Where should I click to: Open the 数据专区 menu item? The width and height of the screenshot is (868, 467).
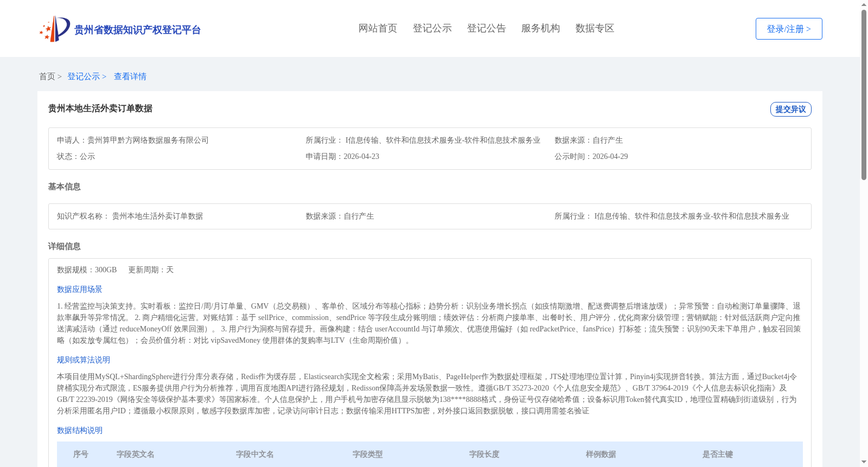(x=595, y=28)
